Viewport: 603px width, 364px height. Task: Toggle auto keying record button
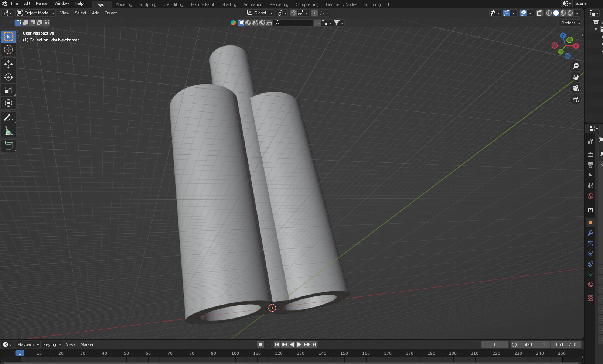[x=260, y=344]
